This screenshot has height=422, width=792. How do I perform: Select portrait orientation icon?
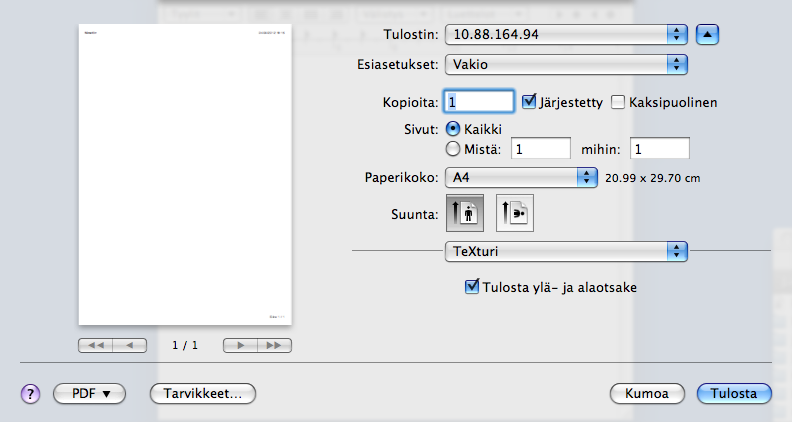(x=464, y=213)
